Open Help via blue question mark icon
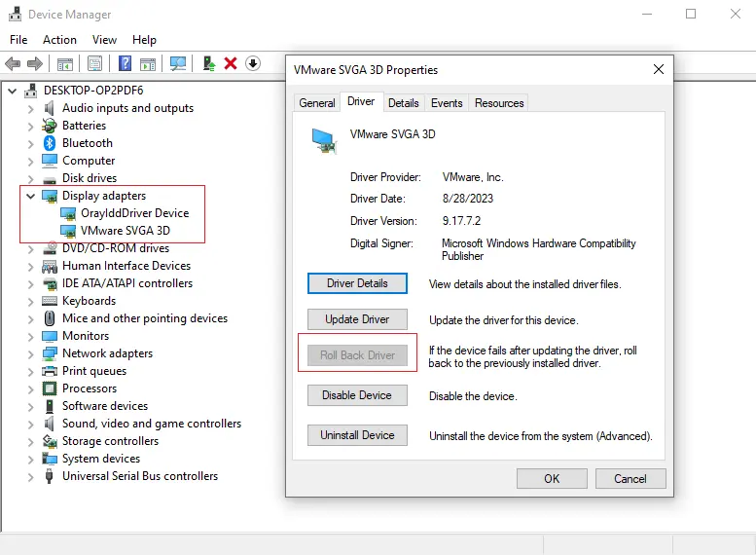This screenshot has height=555, width=756. 125,63
